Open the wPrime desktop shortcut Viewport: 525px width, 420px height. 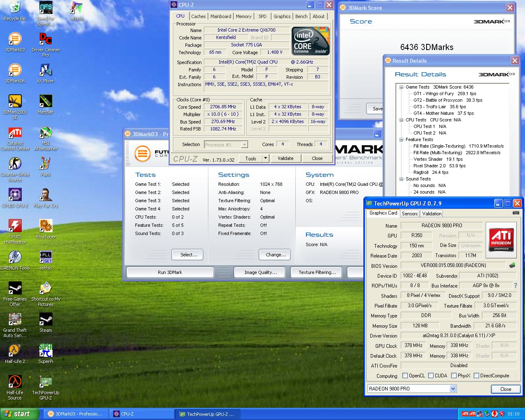pos(76,11)
